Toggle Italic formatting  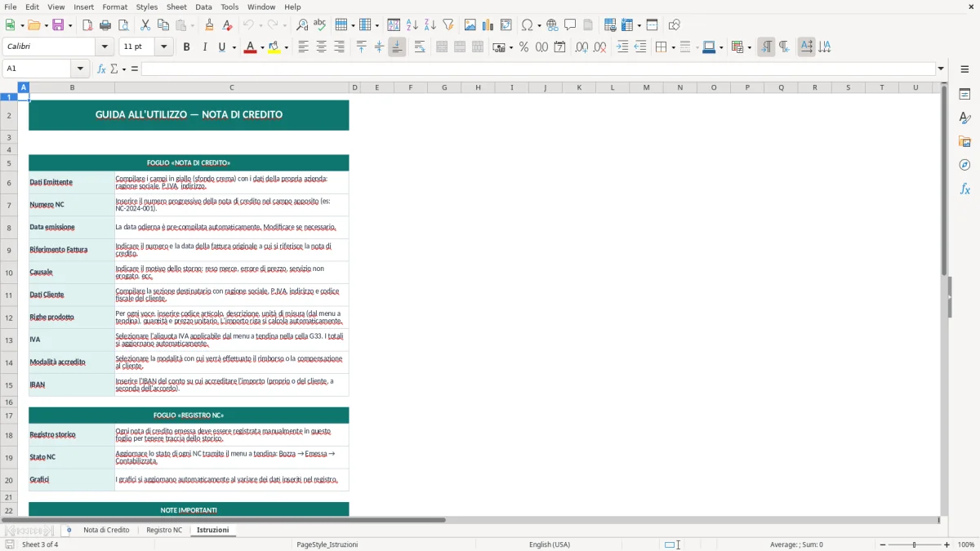pos(205,47)
